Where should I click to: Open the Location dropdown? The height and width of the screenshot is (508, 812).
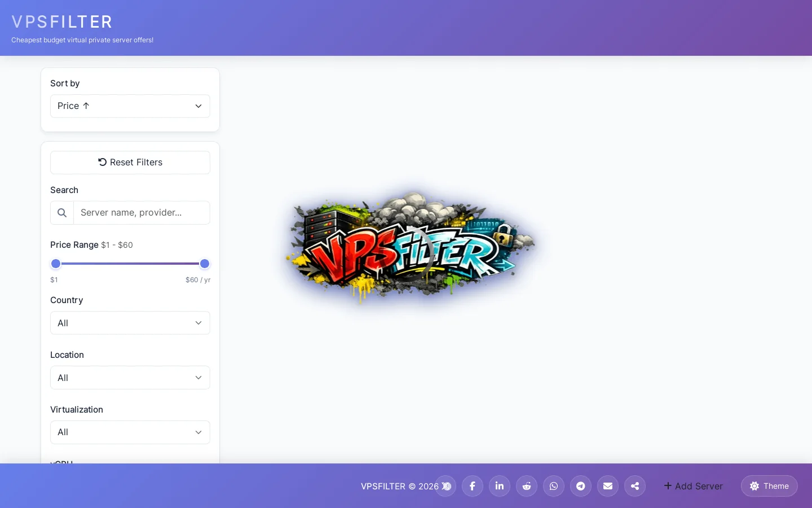pyautogui.click(x=130, y=378)
